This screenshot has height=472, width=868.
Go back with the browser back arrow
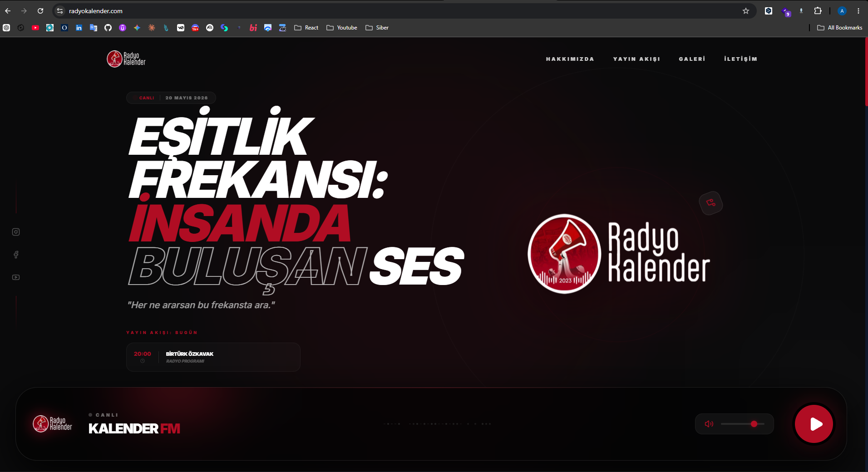pyautogui.click(x=8, y=11)
